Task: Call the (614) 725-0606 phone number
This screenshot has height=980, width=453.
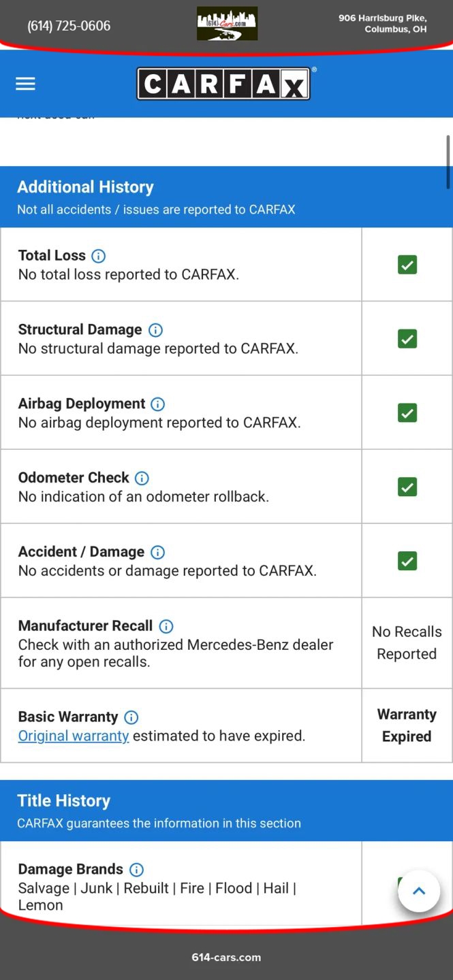Action: [69, 26]
